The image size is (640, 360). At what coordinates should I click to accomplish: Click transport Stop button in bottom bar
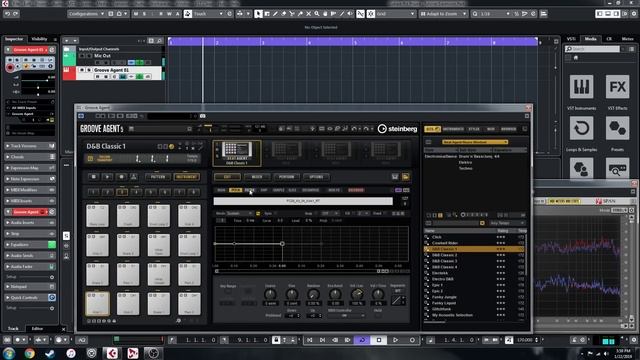point(379,340)
